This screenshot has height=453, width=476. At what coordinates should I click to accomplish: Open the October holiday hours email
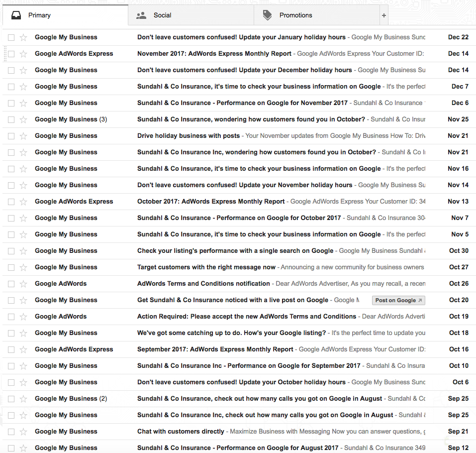(241, 382)
